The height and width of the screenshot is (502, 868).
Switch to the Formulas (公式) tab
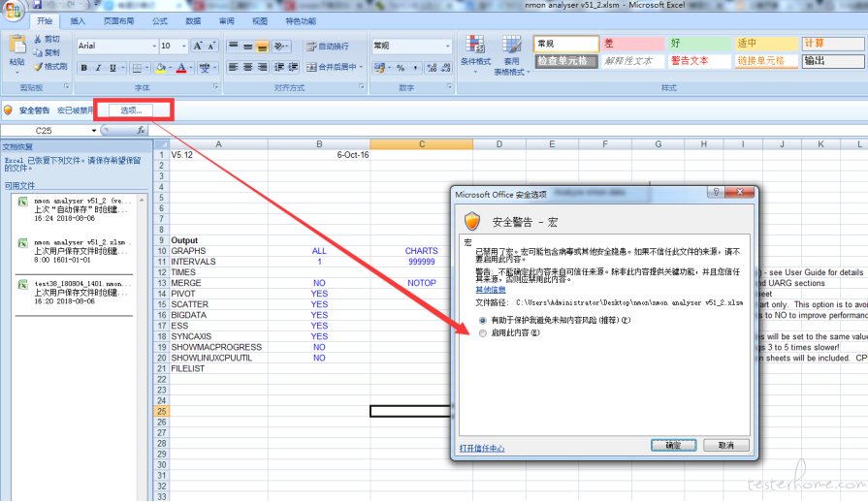(159, 21)
